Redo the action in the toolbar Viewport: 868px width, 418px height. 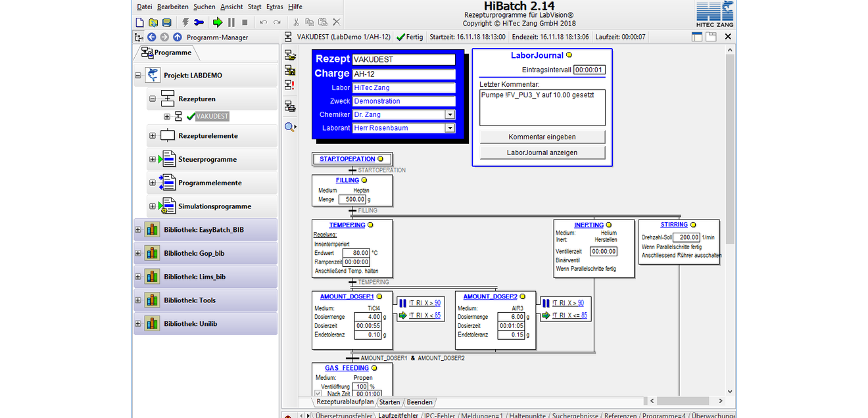click(x=276, y=22)
